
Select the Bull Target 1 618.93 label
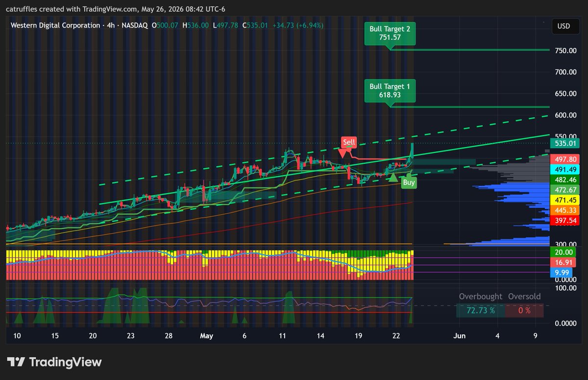390,91
